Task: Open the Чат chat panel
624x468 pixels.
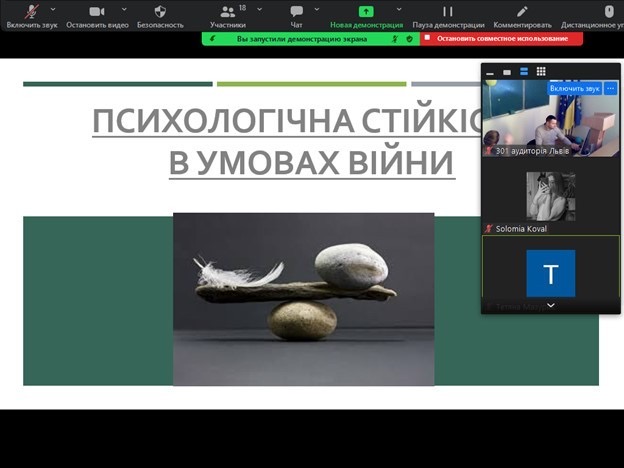Action: 296,12
